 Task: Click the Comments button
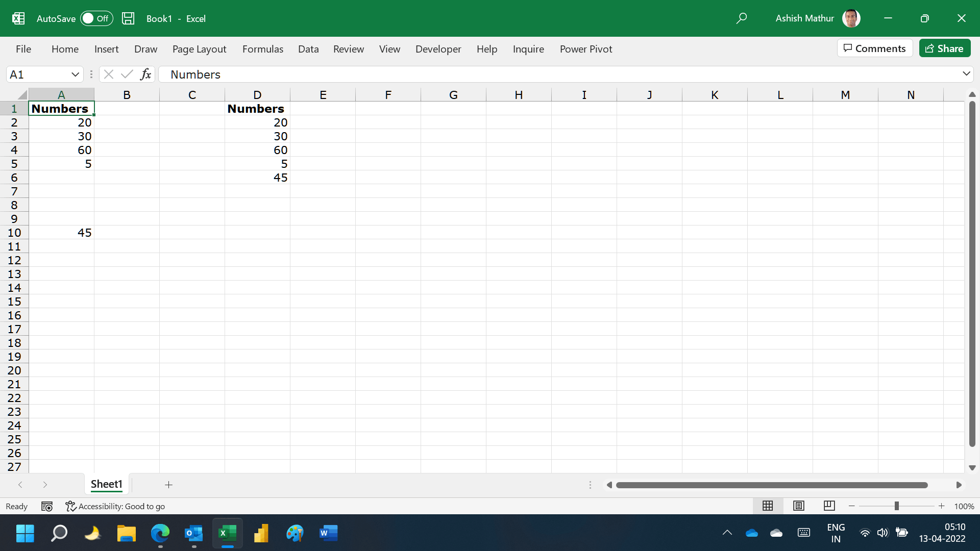point(875,48)
